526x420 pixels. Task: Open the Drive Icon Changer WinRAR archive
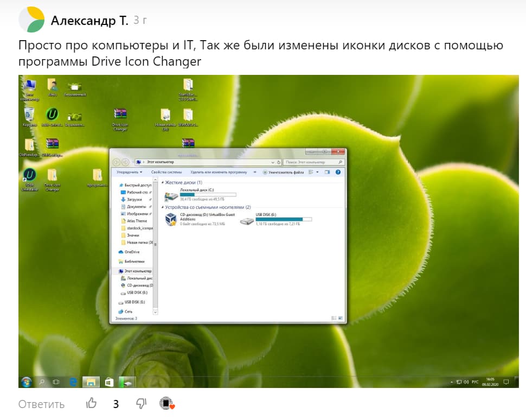coord(120,115)
